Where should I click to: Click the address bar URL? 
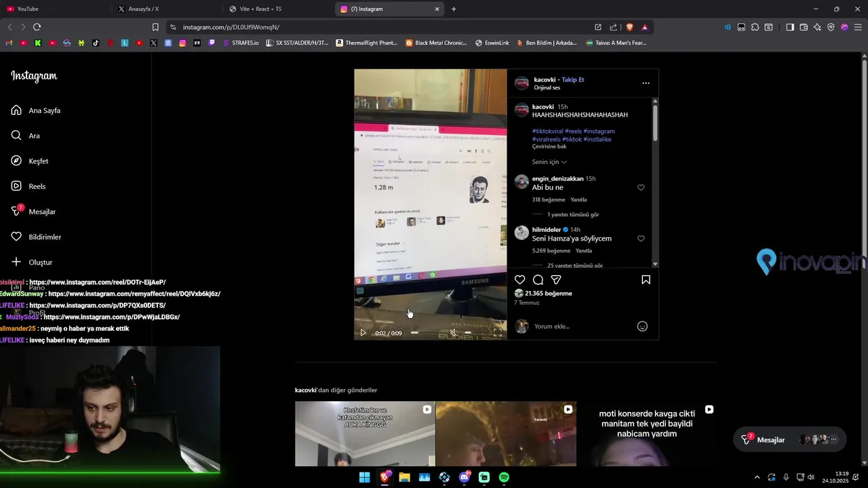click(231, 27)
